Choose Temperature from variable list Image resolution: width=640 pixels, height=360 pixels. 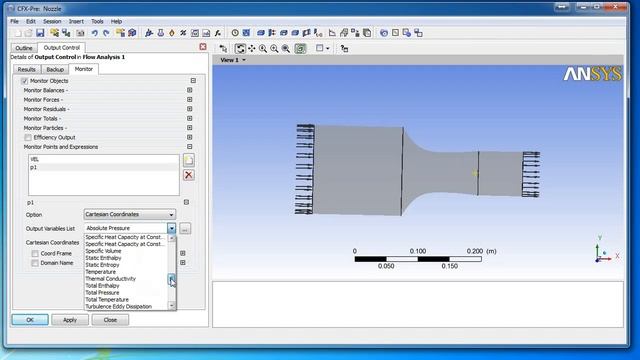pos(100,272)
